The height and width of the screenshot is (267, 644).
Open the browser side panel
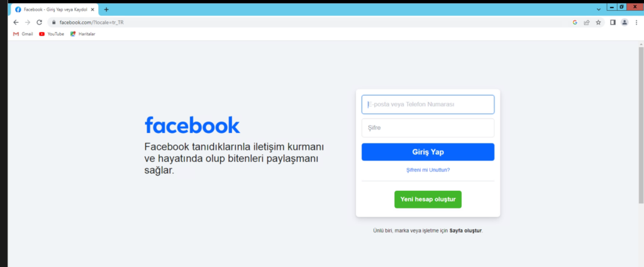(613, 22)
